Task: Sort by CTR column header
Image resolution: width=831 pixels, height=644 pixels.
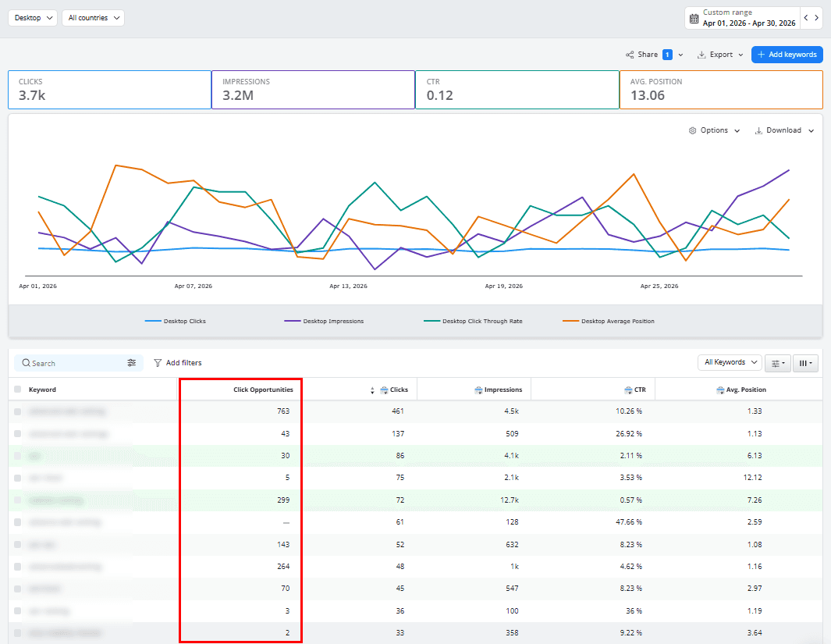Action: pos(640,390)
